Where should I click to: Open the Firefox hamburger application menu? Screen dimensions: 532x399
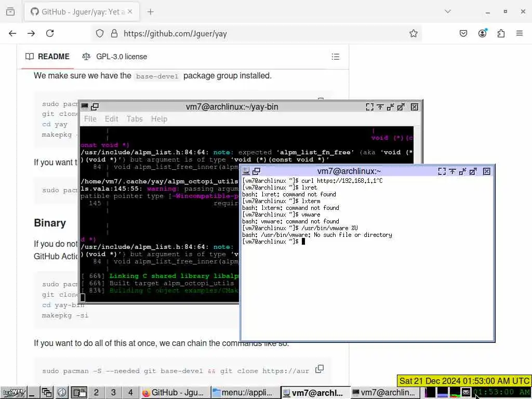click(x=520, y=33)
